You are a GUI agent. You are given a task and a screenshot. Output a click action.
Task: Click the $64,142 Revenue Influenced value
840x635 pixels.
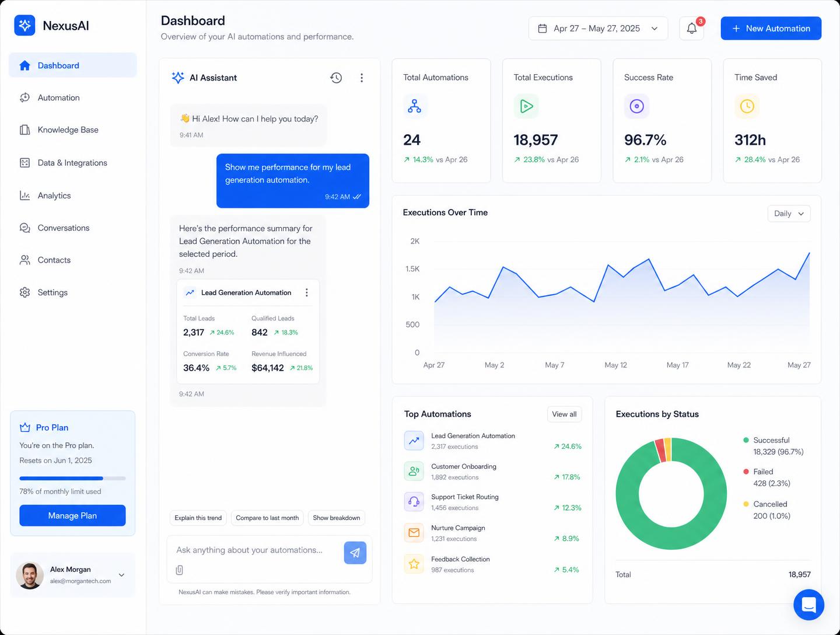tap(268, 368)
